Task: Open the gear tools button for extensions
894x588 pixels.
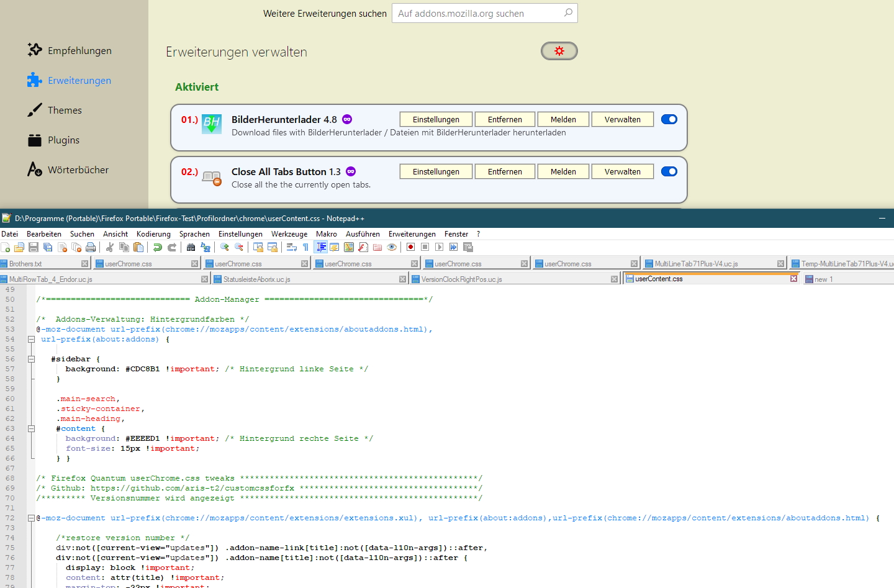Action: (x=559, y=51)
